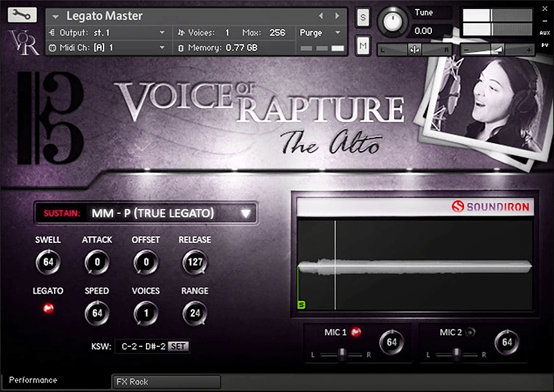
Task: Click the pan slider center icon
Action: [414, 50]
